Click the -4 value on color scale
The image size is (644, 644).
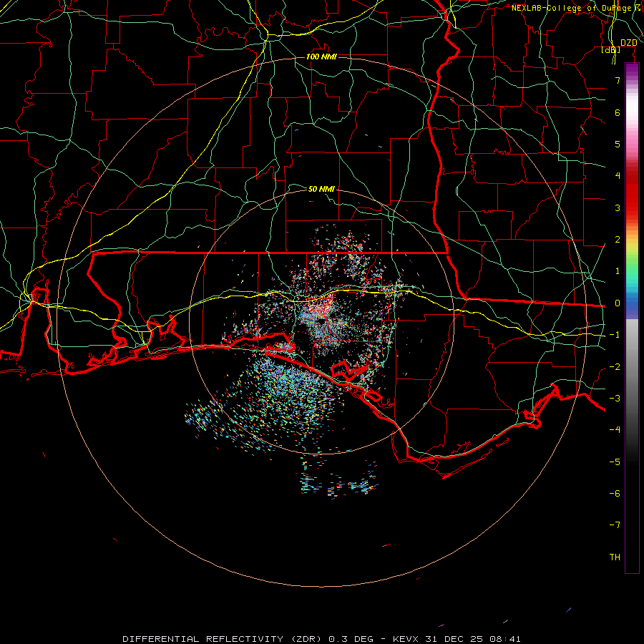[x=615, y=429]
